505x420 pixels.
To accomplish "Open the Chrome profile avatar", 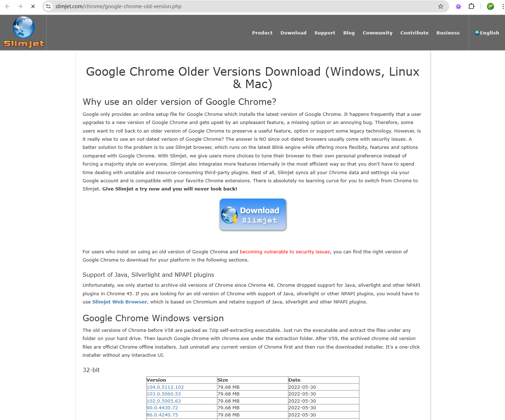I will pos(490,6).
